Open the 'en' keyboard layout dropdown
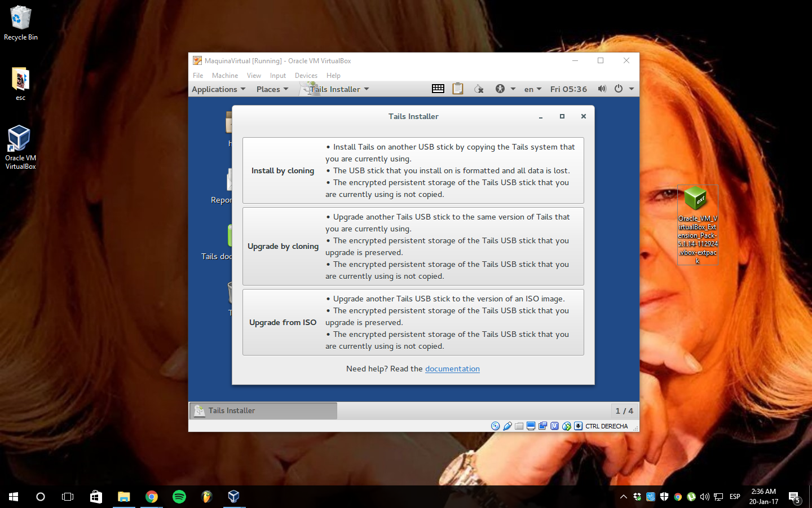812x508 pixels. click(533, 89)
